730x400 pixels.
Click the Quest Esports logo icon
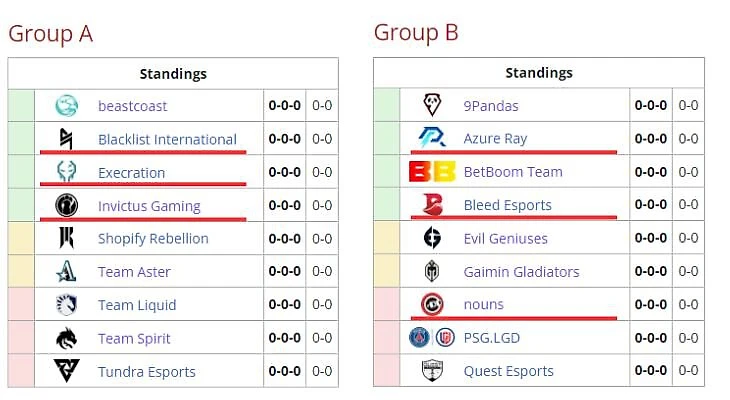pos(432,371)
